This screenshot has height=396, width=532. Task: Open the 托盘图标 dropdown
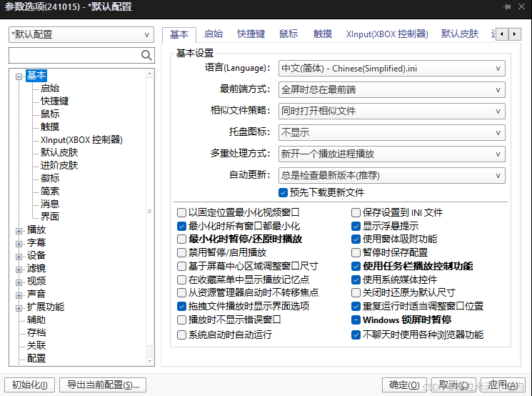391,132
